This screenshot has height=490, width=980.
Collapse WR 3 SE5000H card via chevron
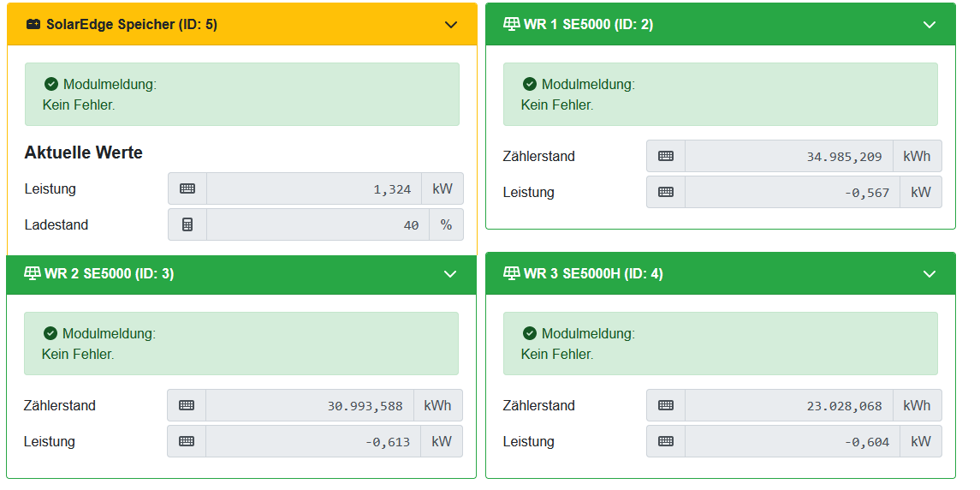pos(930,274)
